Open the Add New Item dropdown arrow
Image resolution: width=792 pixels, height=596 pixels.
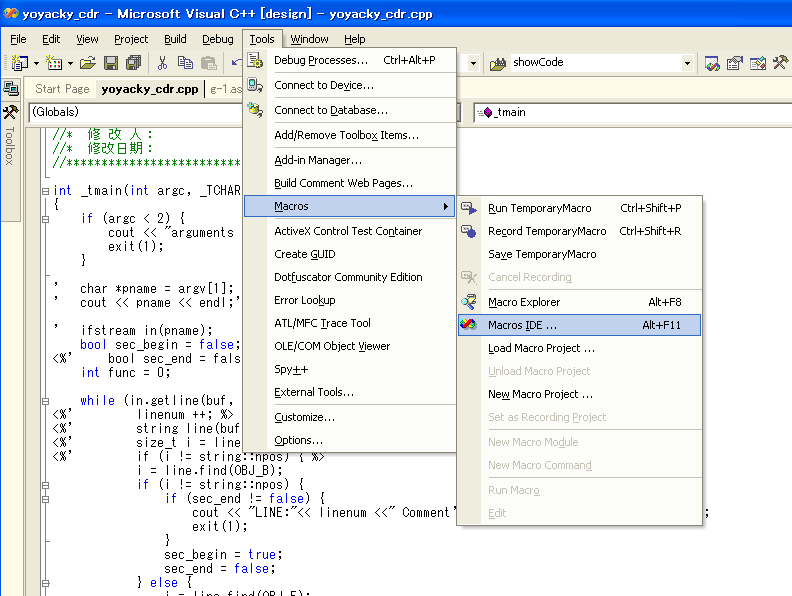coord(70,63)
